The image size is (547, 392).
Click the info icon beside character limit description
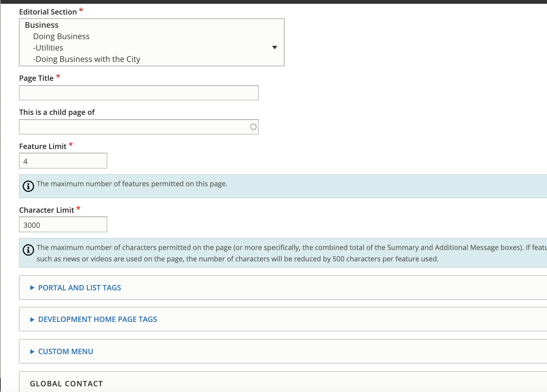[x=28, y=250]
